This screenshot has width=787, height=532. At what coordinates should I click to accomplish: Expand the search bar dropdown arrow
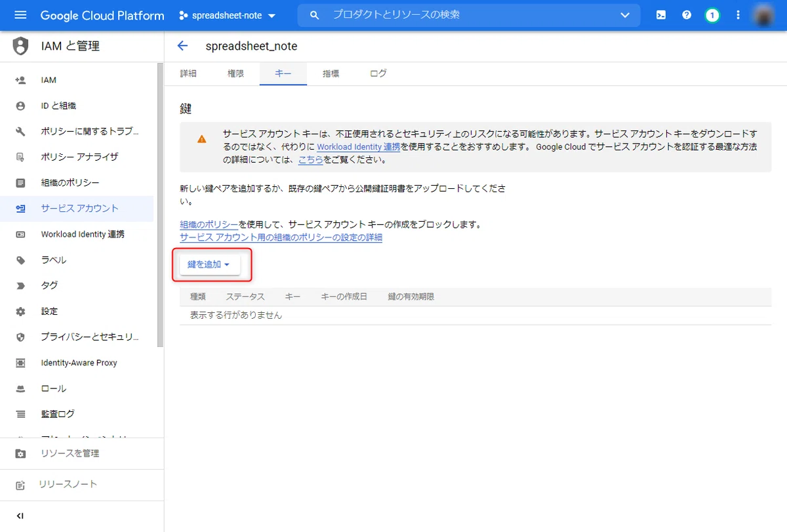624,15
